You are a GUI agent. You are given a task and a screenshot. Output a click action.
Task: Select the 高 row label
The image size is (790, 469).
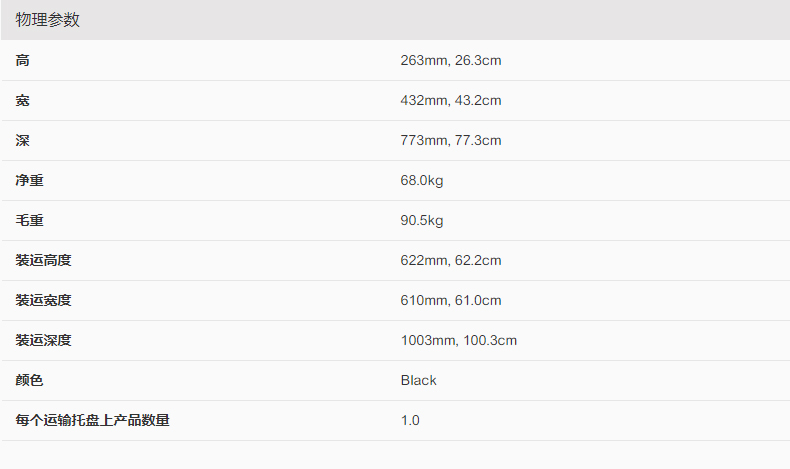click(23, 61)
